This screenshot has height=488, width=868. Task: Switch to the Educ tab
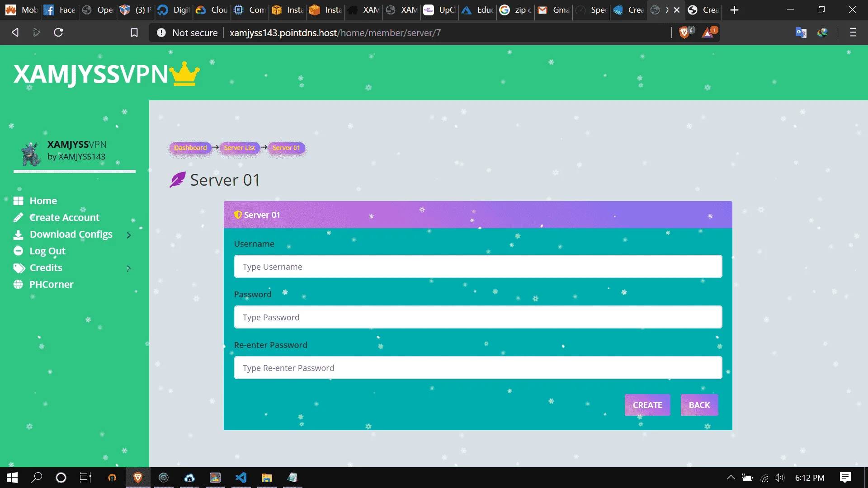[x=478, y=10]
